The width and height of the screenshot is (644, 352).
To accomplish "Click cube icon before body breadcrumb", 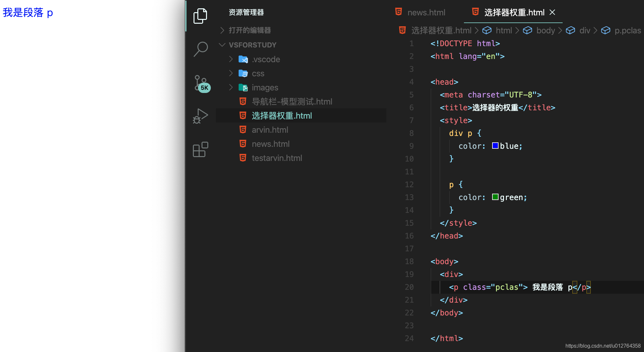I will point(527,30).
